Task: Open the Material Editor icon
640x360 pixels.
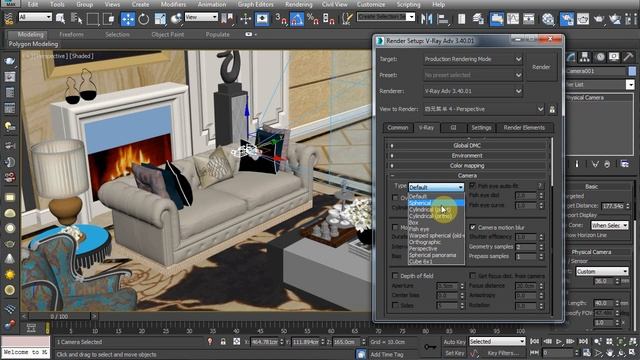Action: [x=548, y=19]
